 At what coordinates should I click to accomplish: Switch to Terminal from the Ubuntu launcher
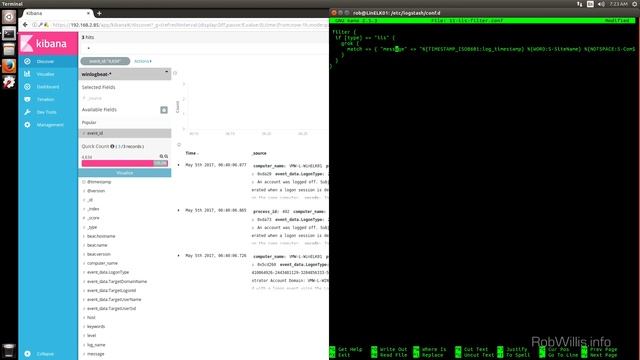9,33
